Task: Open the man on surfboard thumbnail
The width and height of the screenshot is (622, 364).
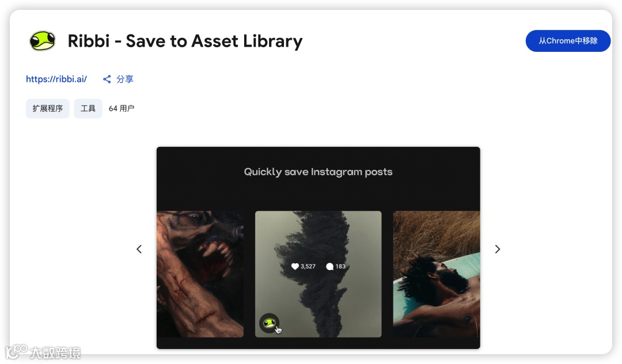Action: coord(437,274)
